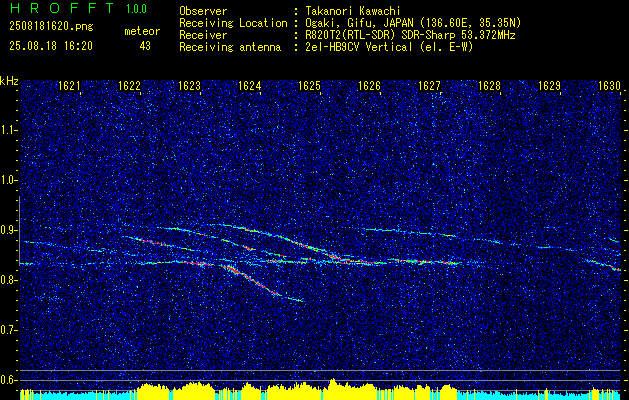Click the Receiver label
The width and height of the screenshot is (629, 400).
(203, 35)
